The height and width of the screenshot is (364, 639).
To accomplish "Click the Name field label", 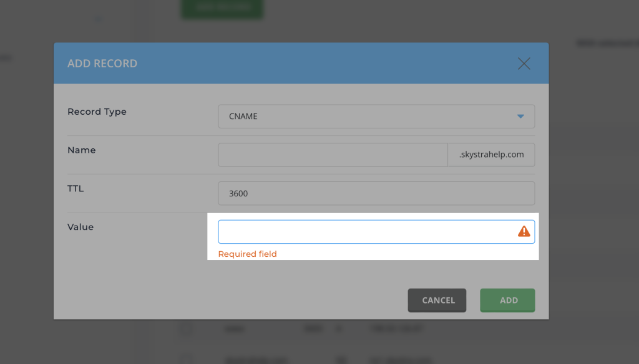I will coord(81,150).
